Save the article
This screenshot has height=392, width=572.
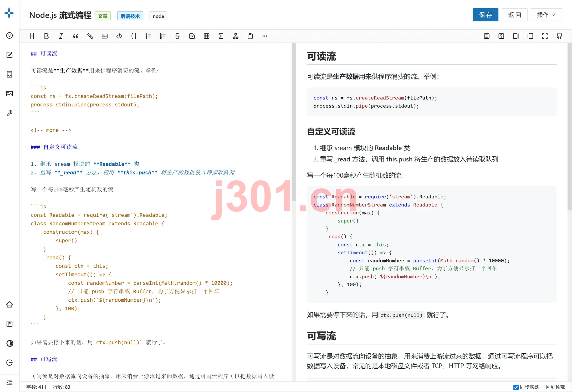tap(485, 15)
